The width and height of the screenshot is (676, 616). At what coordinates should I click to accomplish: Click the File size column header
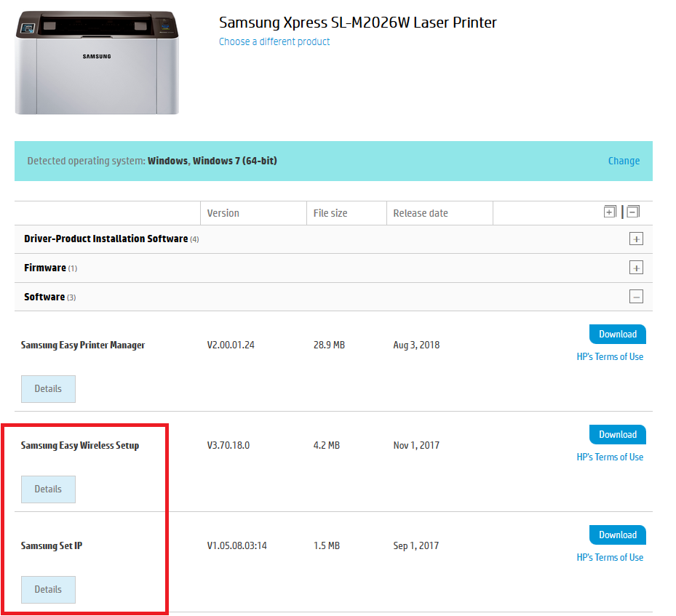coord(330,214)
